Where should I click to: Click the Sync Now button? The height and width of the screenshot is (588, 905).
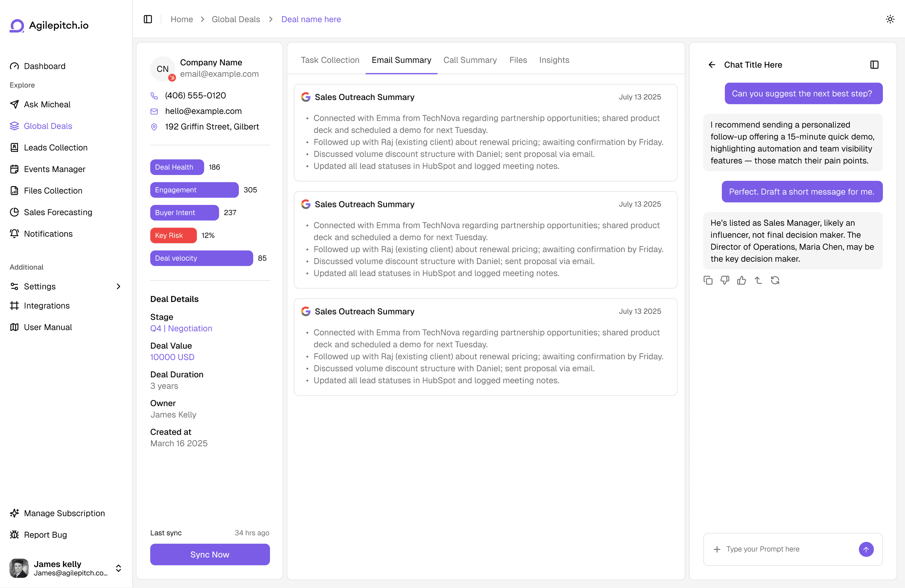tap(210, 555)
